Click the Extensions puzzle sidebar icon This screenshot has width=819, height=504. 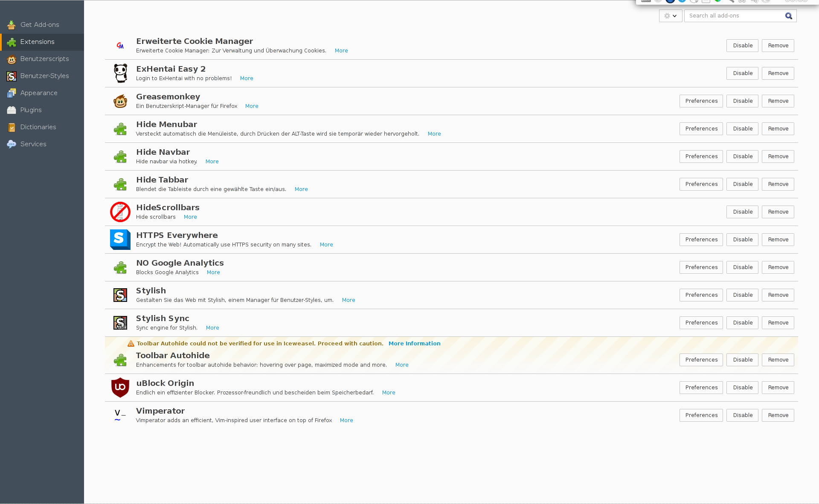click(x=12, y=42)
